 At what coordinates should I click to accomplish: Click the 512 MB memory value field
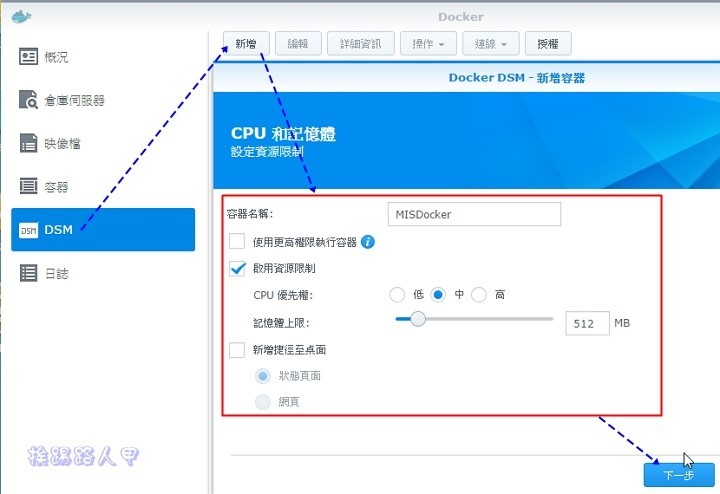click(587, 323)
